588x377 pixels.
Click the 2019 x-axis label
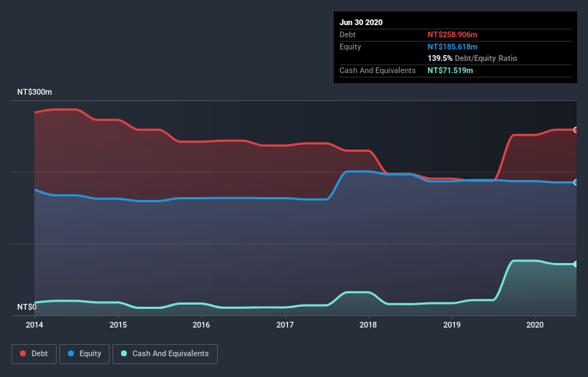452,325
